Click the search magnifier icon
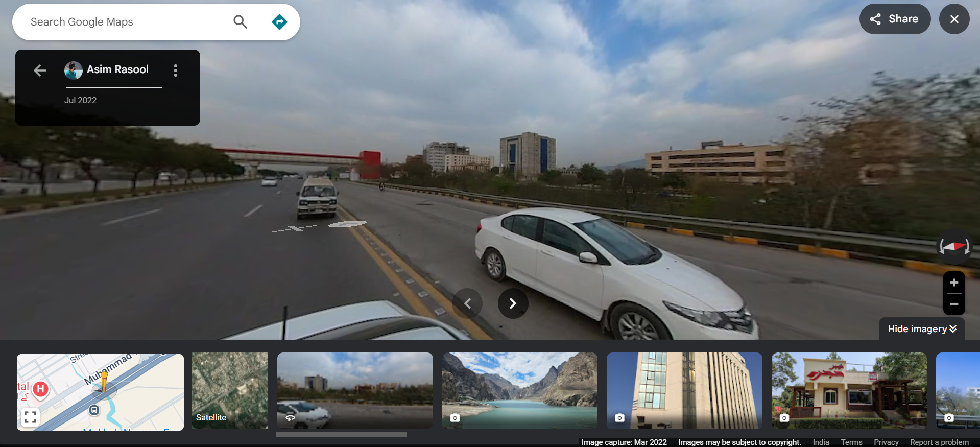This screenshot has width=980, height=447. (x=240, y=22)
